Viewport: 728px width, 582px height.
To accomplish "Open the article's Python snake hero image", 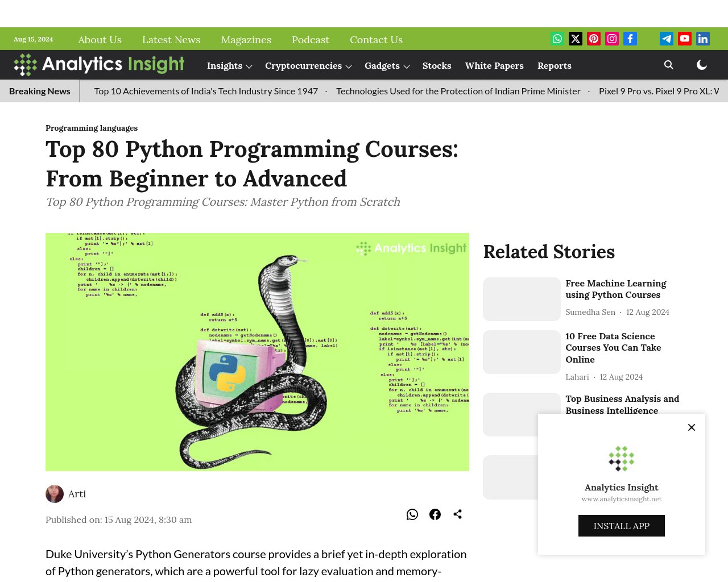I will pos(257,352).
